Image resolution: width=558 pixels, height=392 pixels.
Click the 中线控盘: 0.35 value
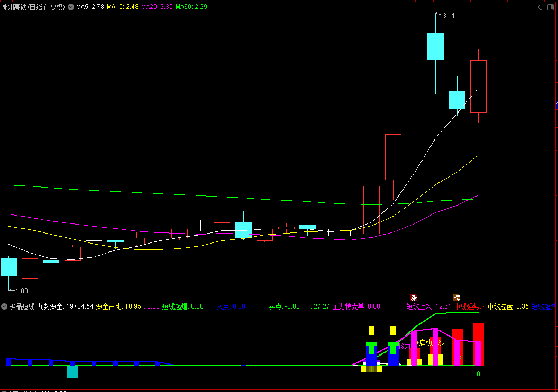tap(508, 306)
